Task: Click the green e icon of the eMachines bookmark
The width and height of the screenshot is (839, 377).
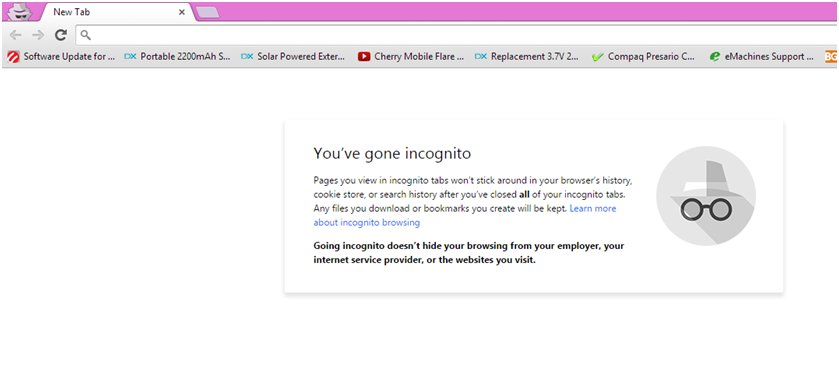Action: point(714,56)
